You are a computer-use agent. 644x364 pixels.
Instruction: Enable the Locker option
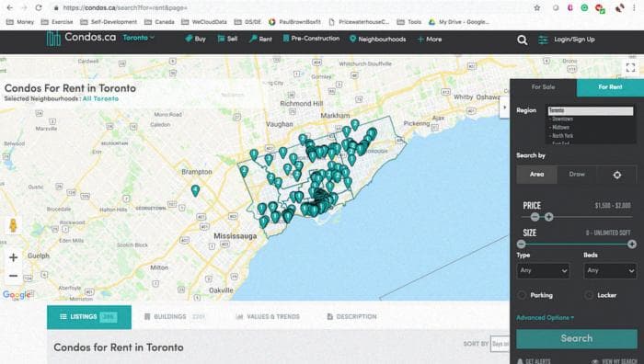click(589, 295)
